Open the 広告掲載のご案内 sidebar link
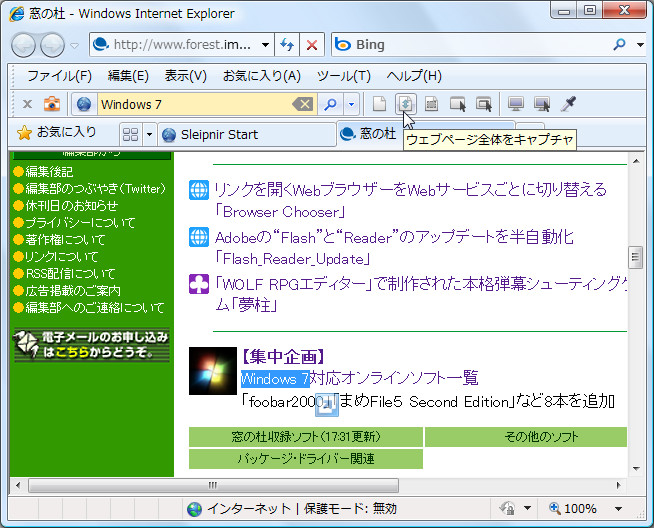654x528 pixels. 73,291
